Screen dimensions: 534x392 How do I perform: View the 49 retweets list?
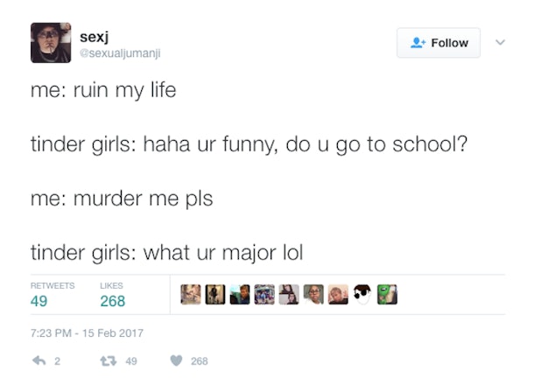[53, 295]
